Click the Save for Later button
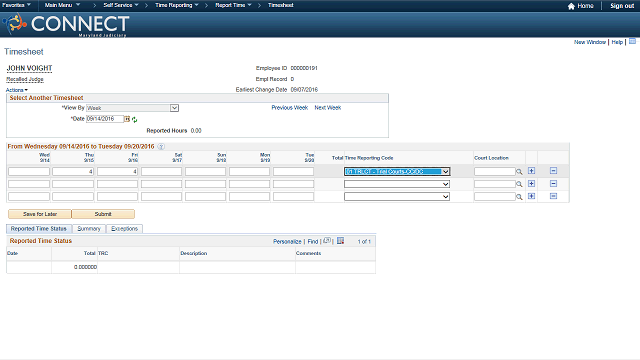The image size is (640, 360). [40, 214]
